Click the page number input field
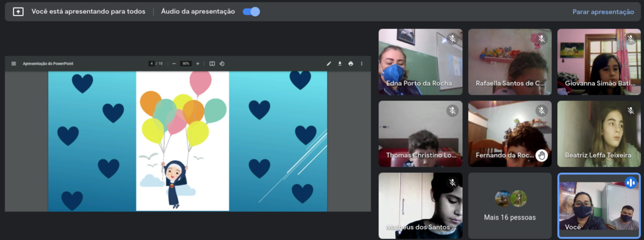The image size is (644, 240). click(x=152, y=64)
